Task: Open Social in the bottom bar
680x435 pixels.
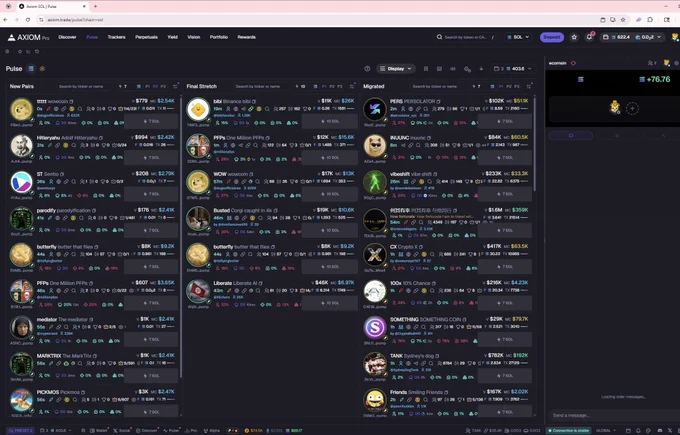Action: 122,431
